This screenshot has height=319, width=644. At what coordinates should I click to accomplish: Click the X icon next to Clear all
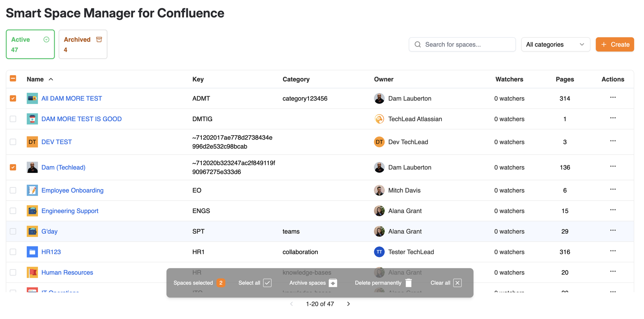tap(457, 283)
